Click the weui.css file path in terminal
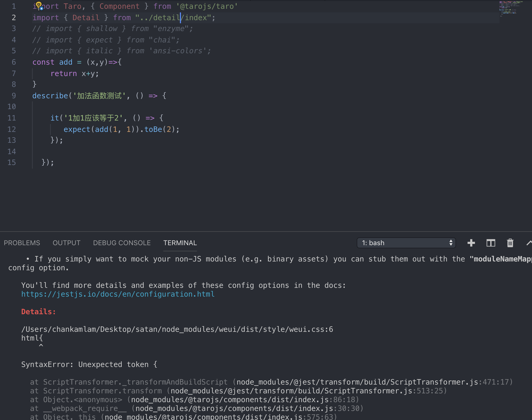 tap(177, 329)
